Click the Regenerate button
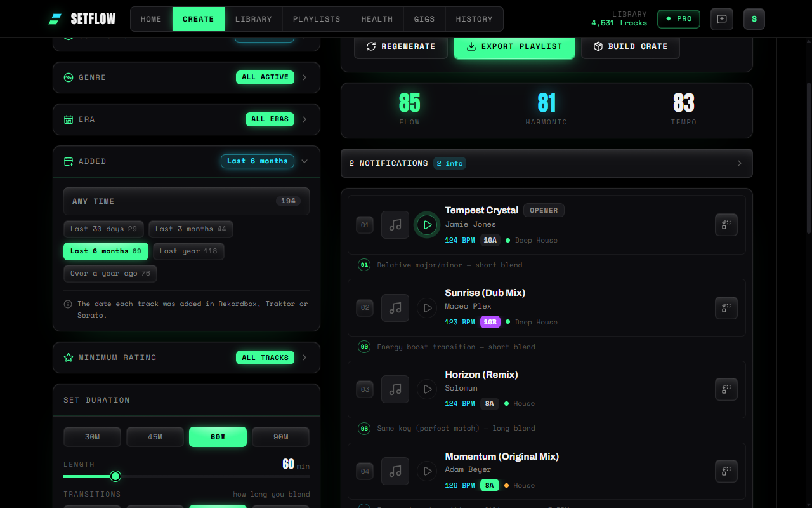Image resolution: width=812 pixels, height=508 pixels. click(401, 46)
